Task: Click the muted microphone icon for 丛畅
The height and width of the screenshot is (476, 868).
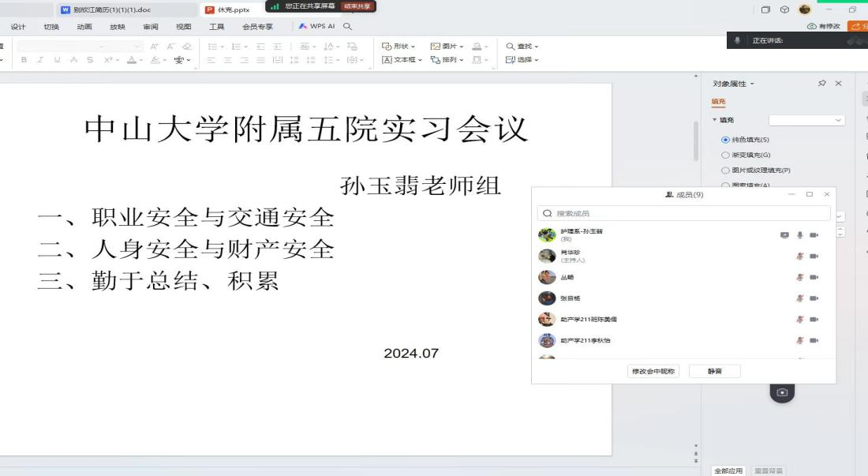Action: pos(799,277)
